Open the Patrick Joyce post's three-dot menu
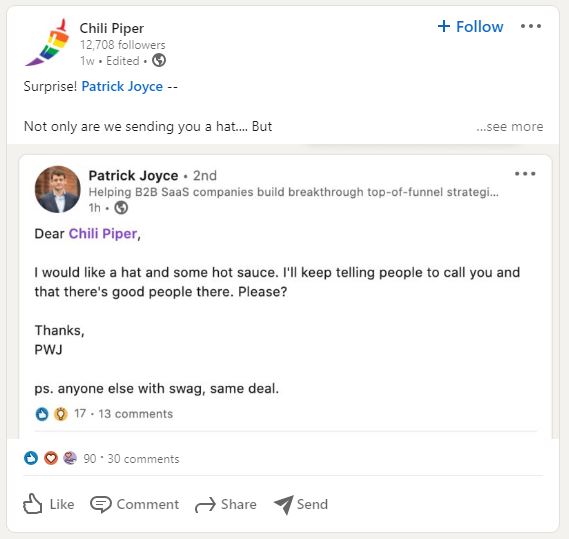Screen dimensions: 569x539 click(x=525, y=173)
